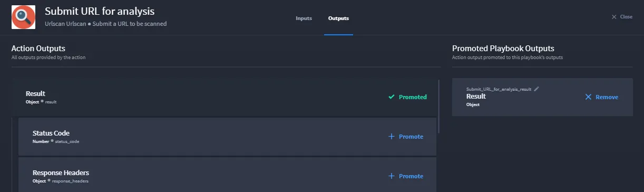Click the Urlscan subtitle text
The height and width of the screenshot is (192, 644).
[106, 24]
